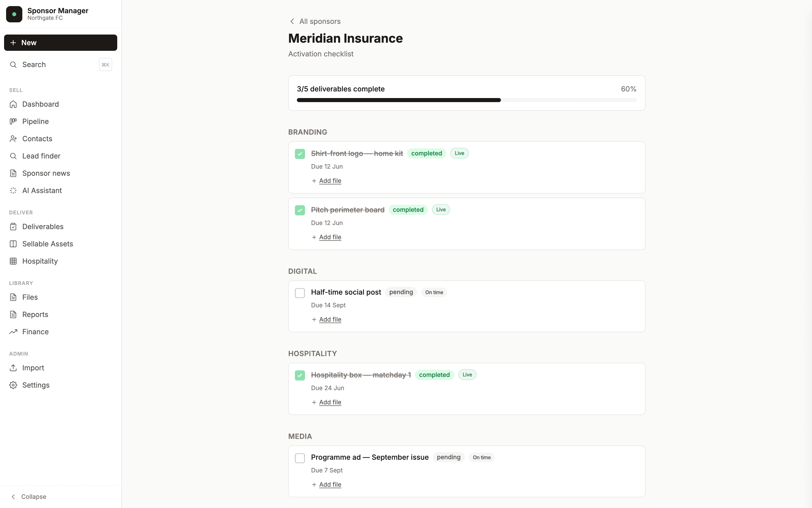
Task: Click the Sellable Assets panel icon
Action: click(x=13, y=244)
